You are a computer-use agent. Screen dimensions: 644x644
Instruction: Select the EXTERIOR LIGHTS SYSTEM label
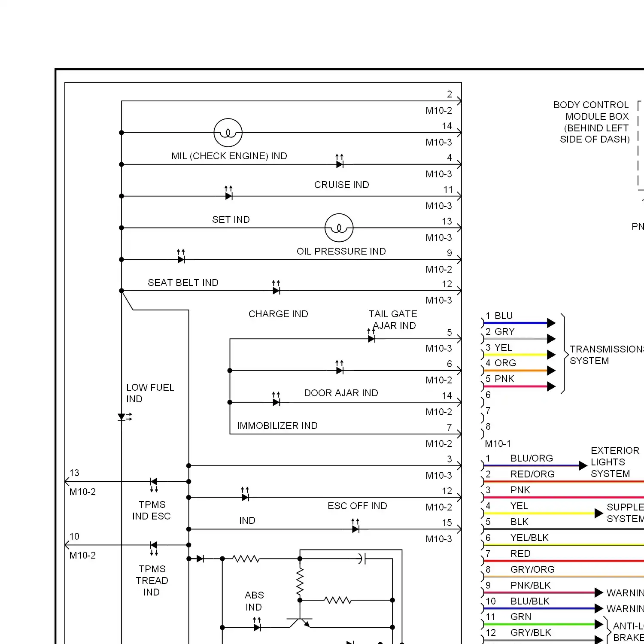coord(615,462)
